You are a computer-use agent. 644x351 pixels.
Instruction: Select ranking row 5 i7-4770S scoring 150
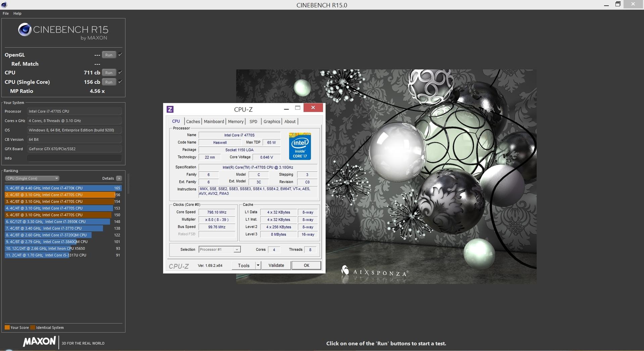click(x=63, y=215)
